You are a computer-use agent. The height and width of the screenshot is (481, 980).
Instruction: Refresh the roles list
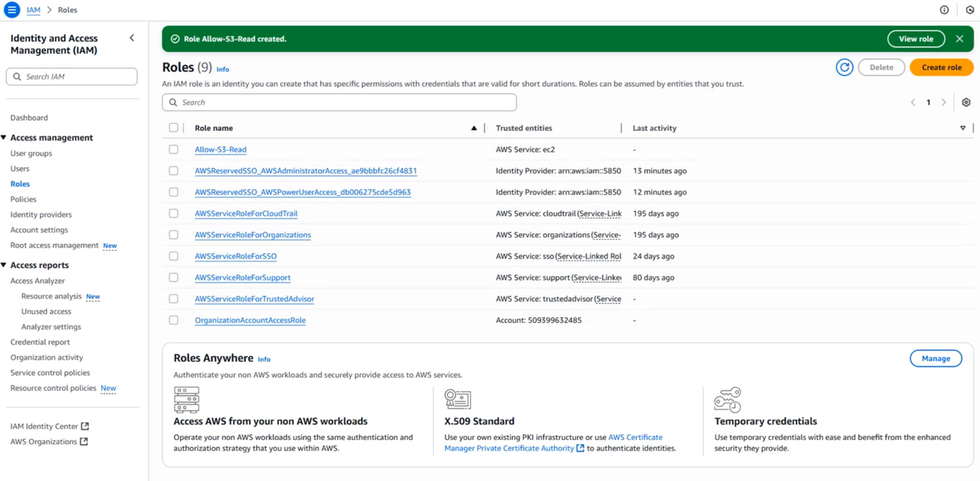[x=844, y=67]
